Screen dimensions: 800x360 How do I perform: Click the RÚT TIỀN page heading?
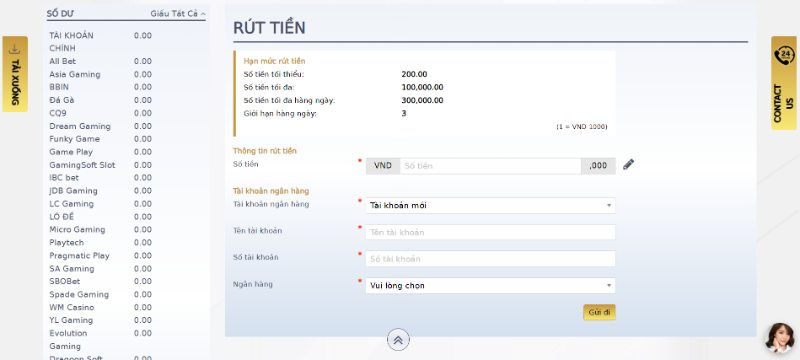(x=269, y=28)
